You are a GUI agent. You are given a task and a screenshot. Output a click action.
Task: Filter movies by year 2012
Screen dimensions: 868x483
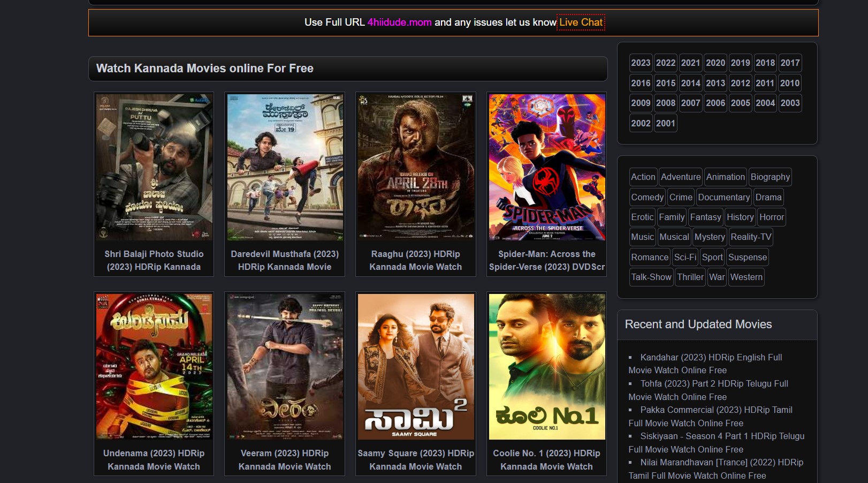(740, 83)
